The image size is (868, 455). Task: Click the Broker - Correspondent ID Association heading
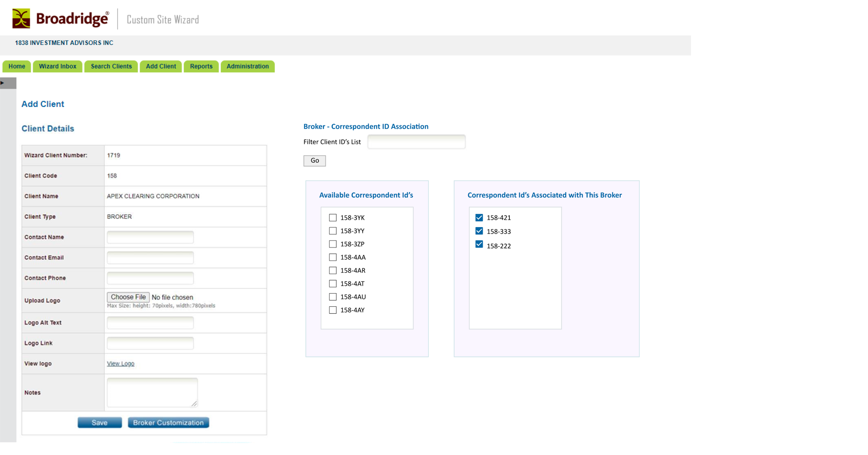pos(366,126)
